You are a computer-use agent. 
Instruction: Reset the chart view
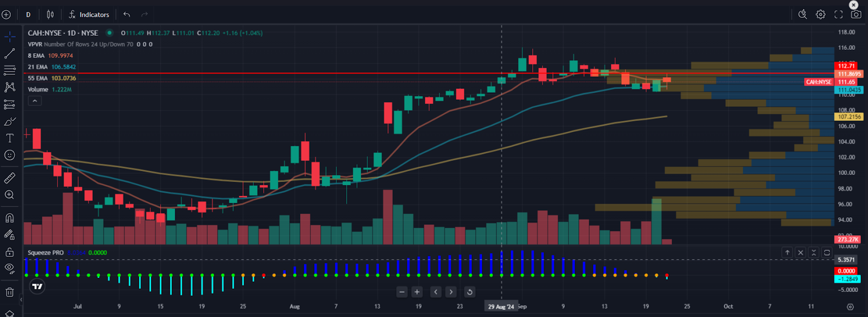pos(470,292)
